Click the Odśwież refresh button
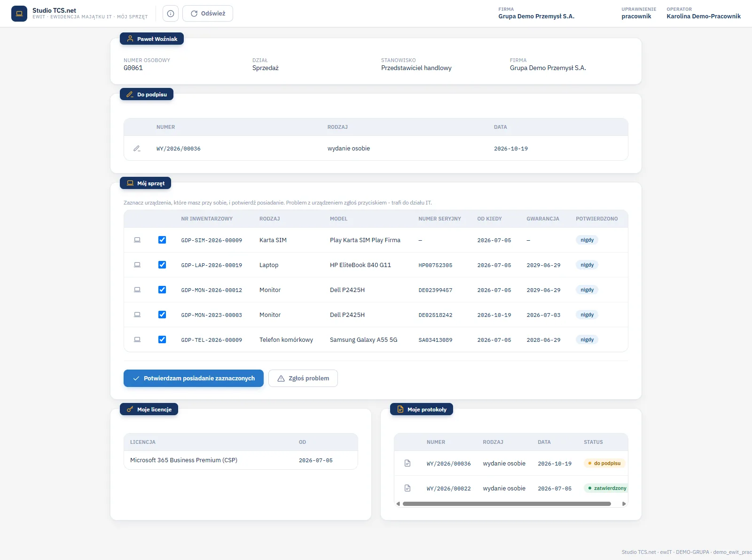The width and height of the screenshot is (752, 560). [x=208, y=14]
